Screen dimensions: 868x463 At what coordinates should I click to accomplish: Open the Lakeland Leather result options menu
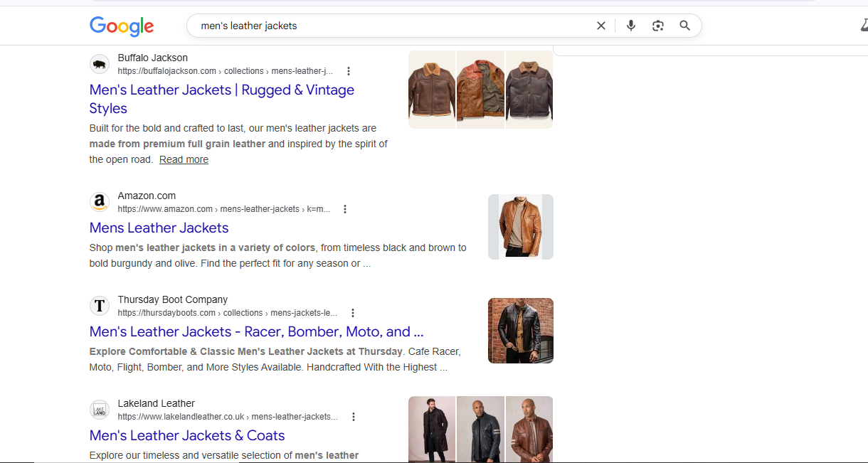point(354,417)
